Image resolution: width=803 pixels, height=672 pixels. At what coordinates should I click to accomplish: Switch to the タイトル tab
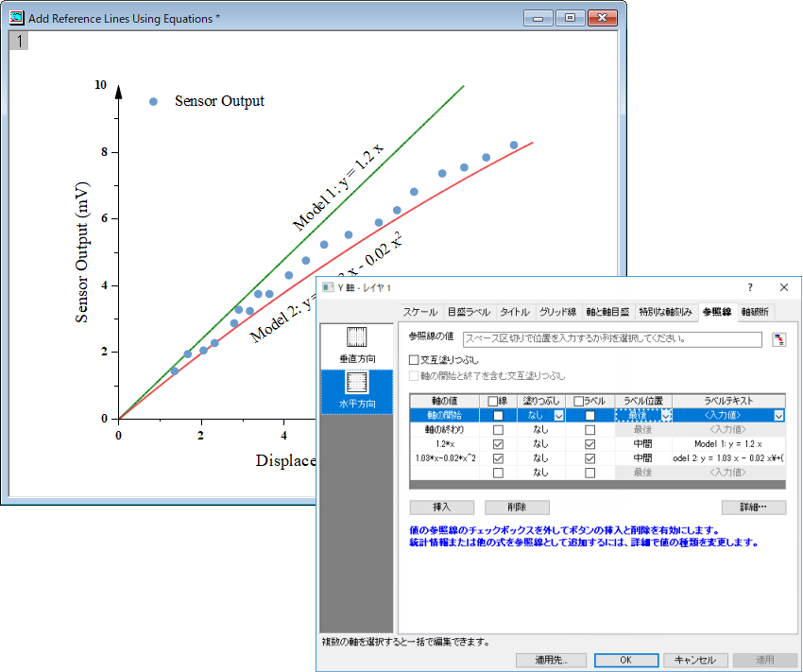[x=515, y=312]
